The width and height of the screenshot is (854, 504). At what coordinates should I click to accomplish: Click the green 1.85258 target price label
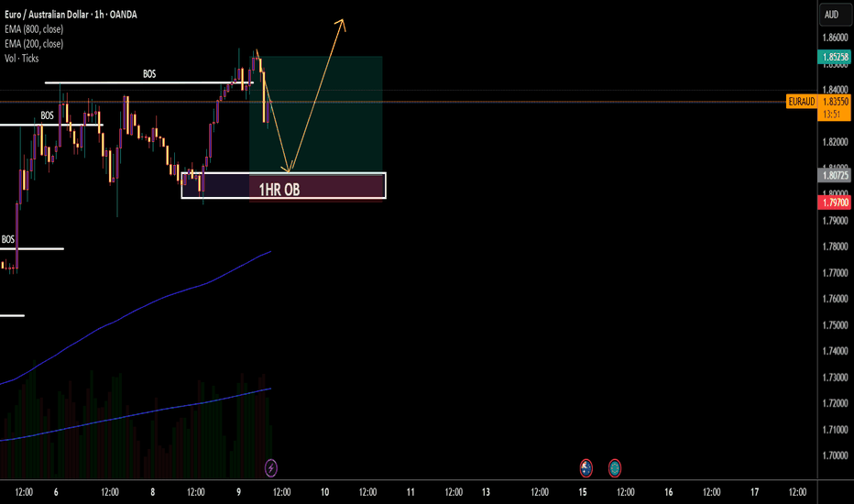coord(835,57)
